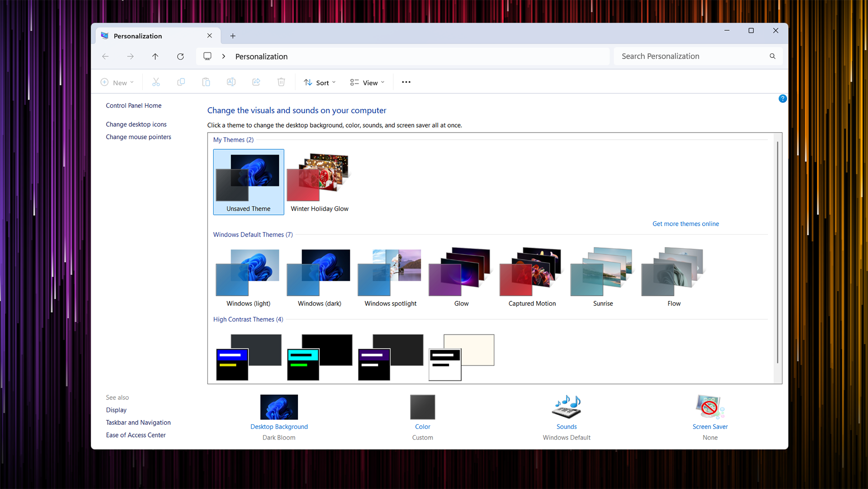Click the Share icon in toolbar

coord(256,82)
